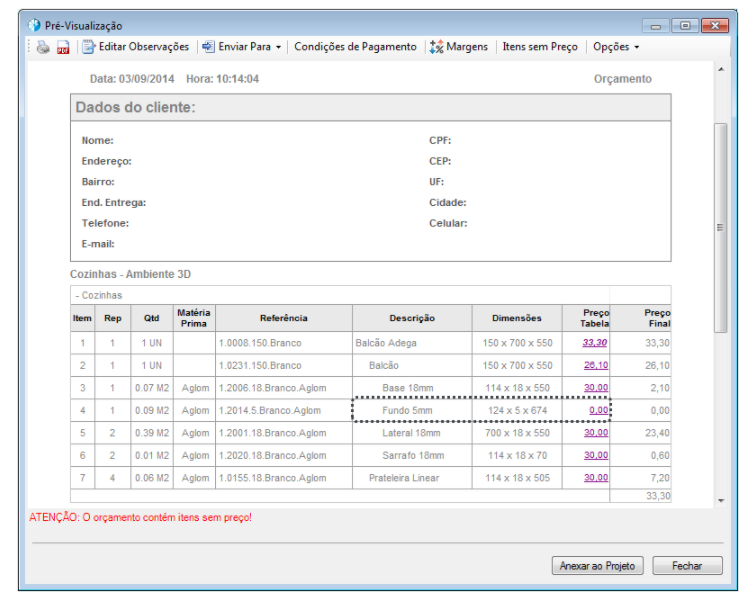Edit the 0,00 price of Fundo 5mm
This screenshot has height=597, width=753.
(x=599, y=411)
